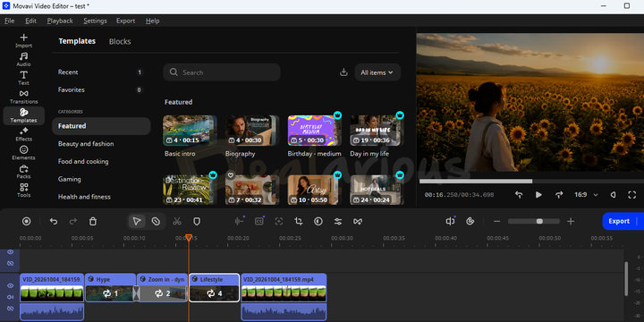The height and width of the screenshot is (322, 644).
Task: Open the Packs panel
Action: [x=24, y=172]
